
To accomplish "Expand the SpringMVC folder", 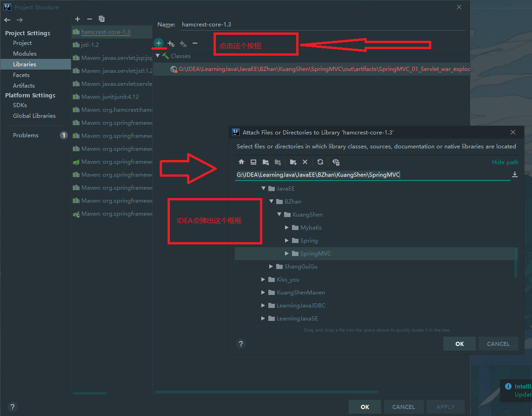I will tap(287, 253).
